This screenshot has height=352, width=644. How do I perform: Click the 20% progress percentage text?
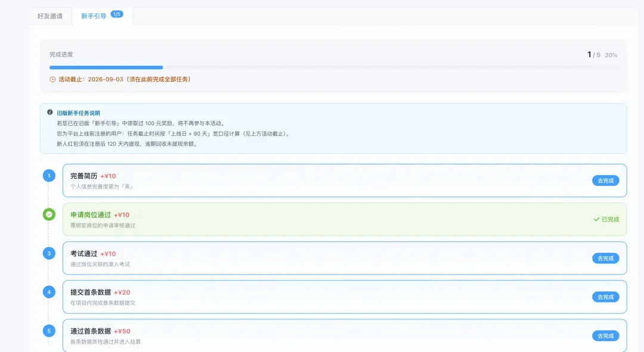611,55
